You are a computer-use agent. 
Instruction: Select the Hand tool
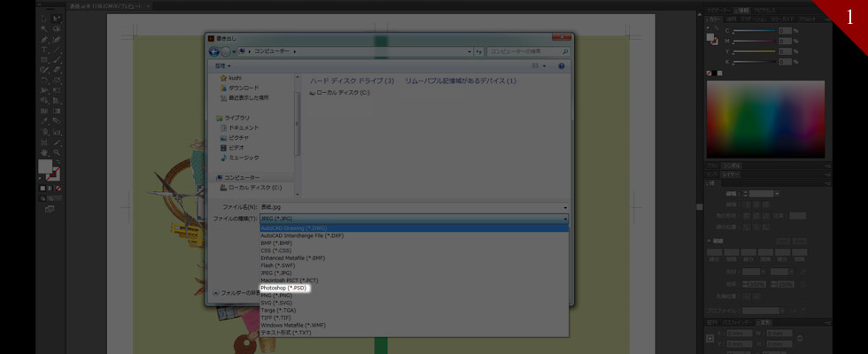(44, 152)
